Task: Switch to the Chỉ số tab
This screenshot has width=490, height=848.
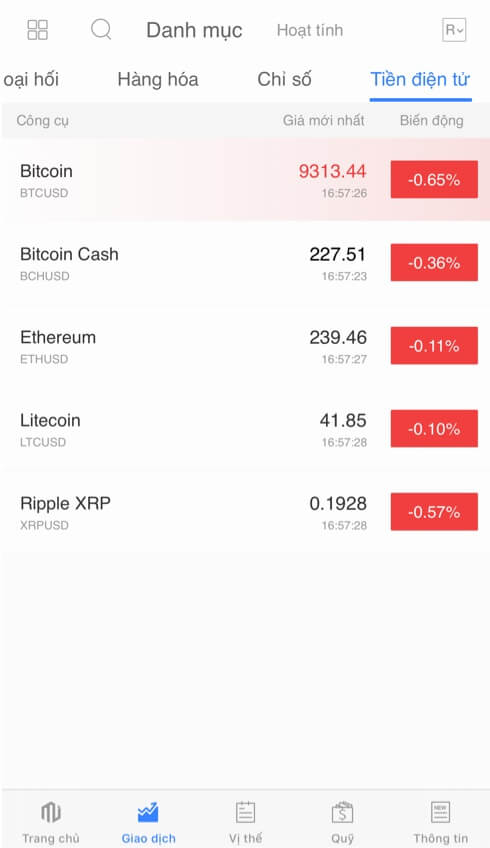Action: [284, 80]
